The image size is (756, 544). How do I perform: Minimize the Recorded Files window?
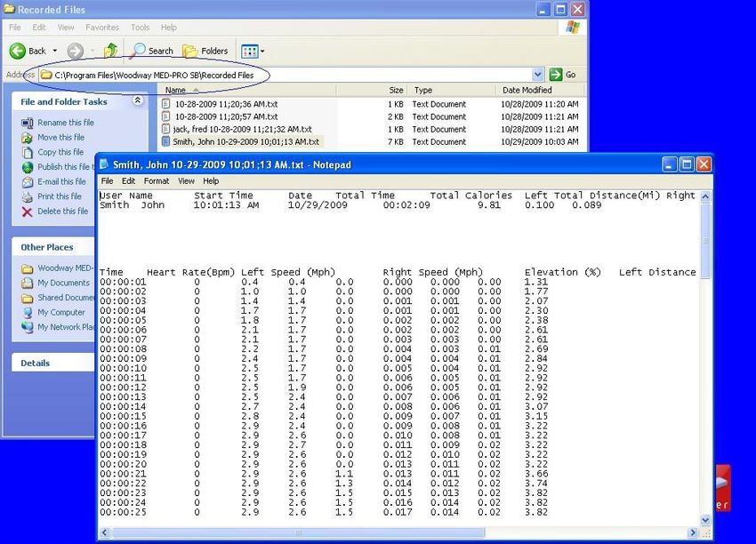tap(543, 10)
